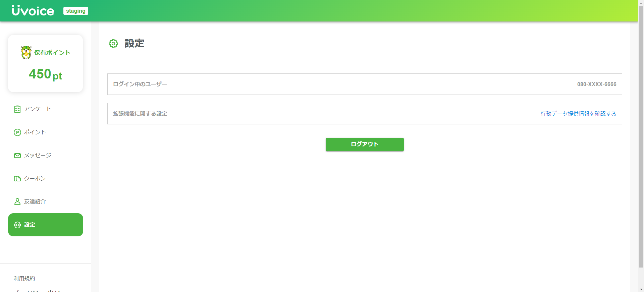Click the 設定 page heading
Screen dimensions: 644x292
pos(135,44)
